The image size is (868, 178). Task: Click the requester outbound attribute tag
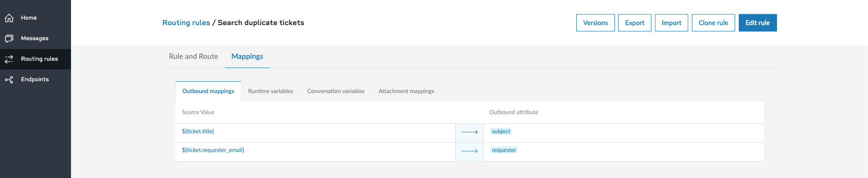pyautogui.click(x=504, y=150)
